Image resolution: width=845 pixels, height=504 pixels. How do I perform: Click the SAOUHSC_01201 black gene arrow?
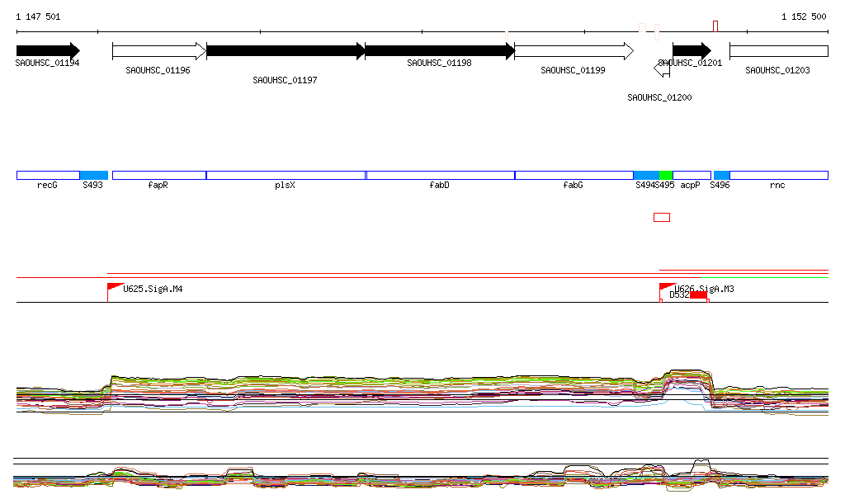[691, 51]
